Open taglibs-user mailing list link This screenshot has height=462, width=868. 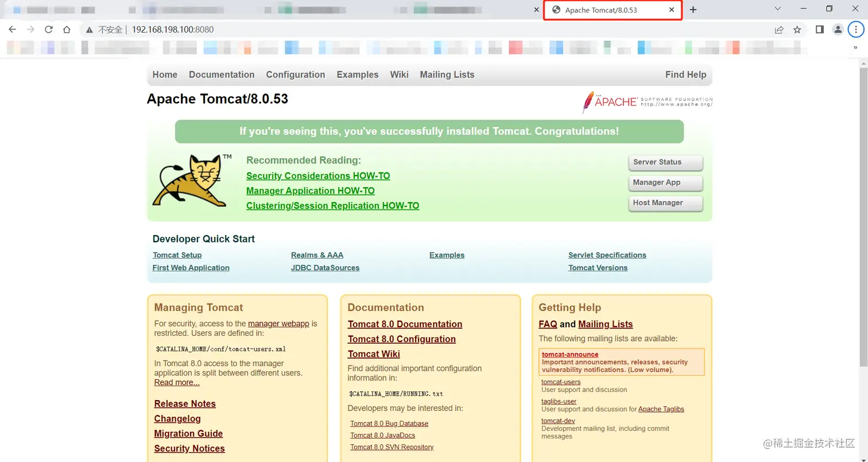pos(559,401)
